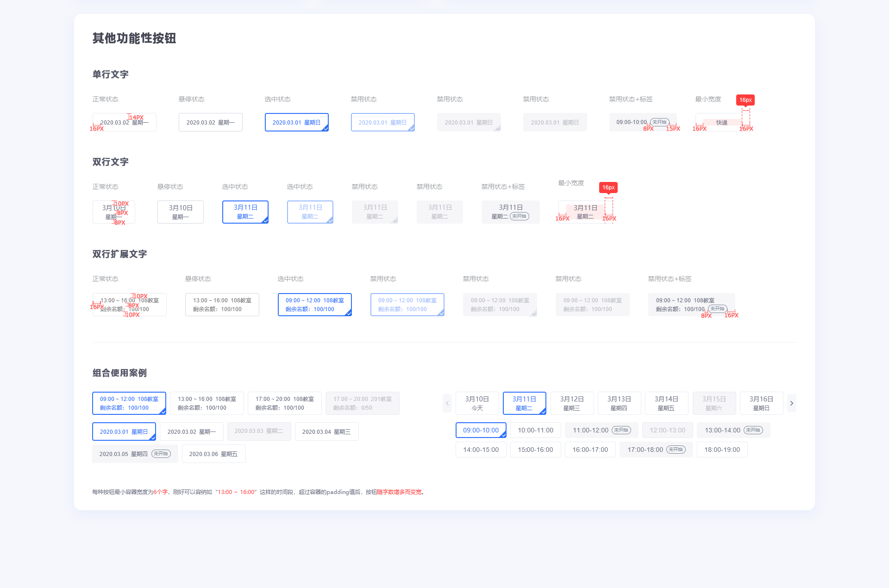Click the 13:00 ~ 16:00 108教室 button under 悬停状态
This screenshot has height=588, width=889.
coord(222,305)
